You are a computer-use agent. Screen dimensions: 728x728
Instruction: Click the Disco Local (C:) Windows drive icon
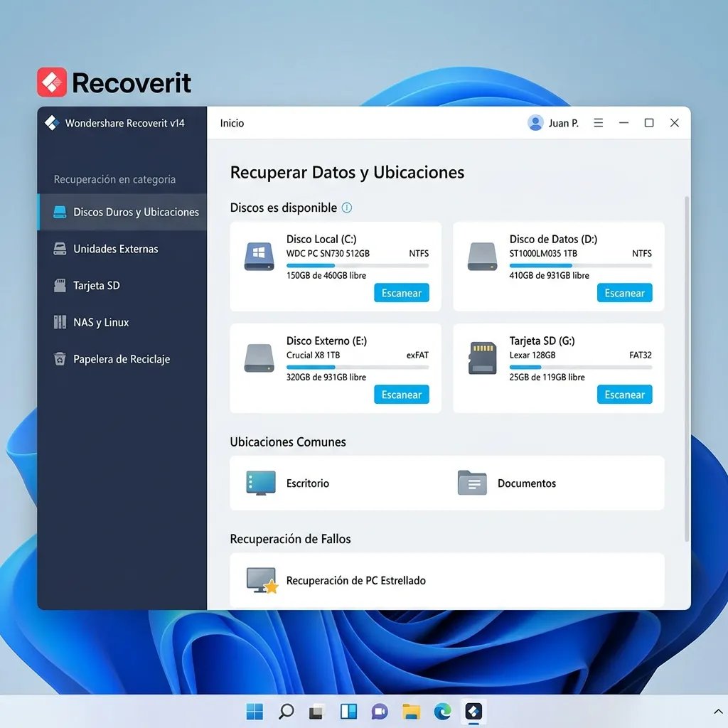[x=259, y=256]
